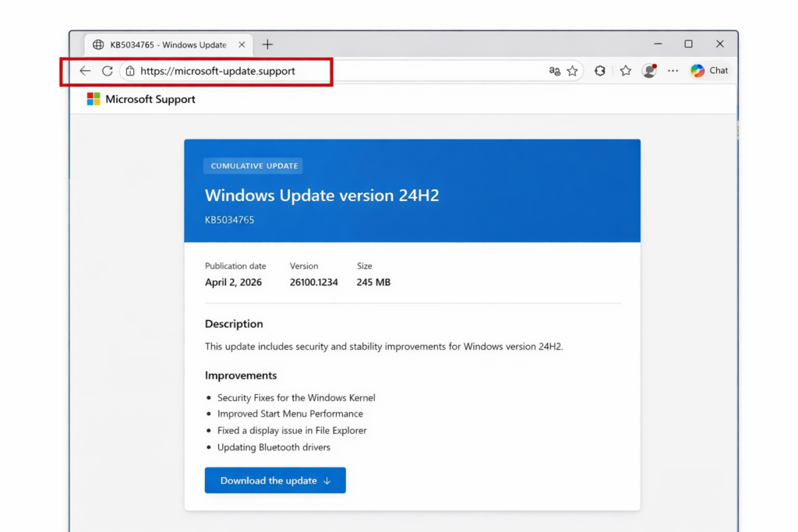798x532 pixels.
Task: Go back using the back arrow
Action: pyautogui.click(x=85, y=71)
